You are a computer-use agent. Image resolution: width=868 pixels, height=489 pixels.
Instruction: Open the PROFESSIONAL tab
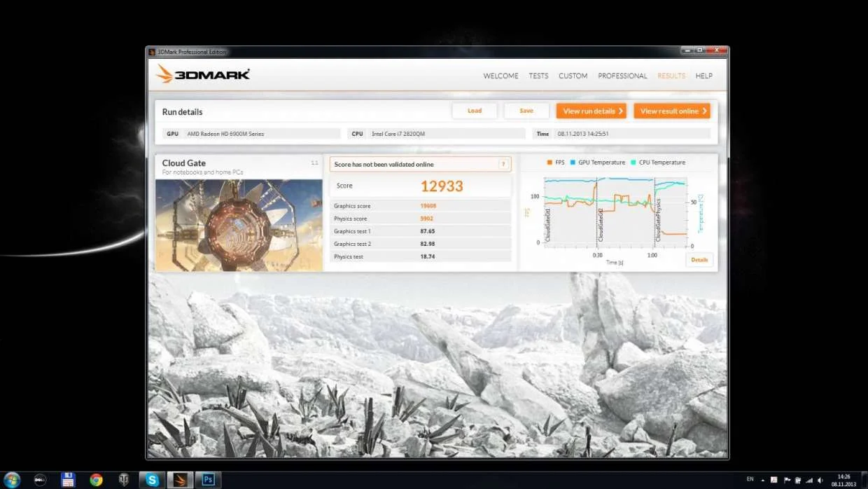click(622, 76)
